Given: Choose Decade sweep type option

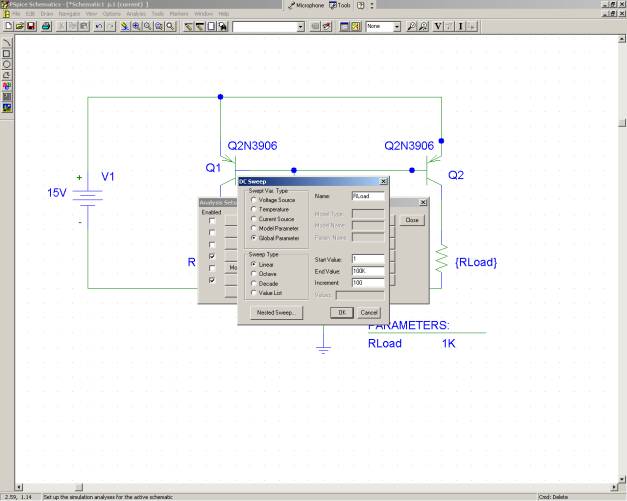Looking at the screenshot, I should tap(253, 283).
